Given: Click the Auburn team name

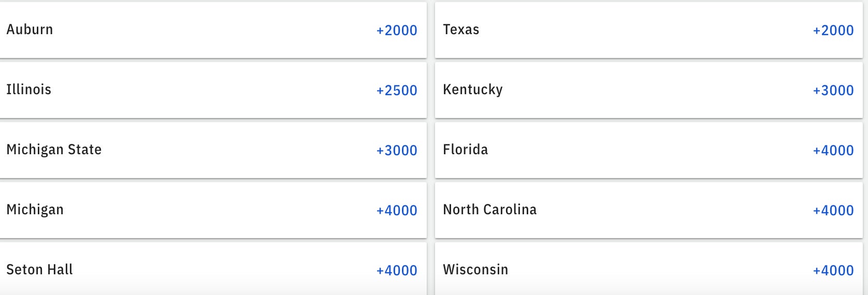Looking at the screenshot, I should [x=30, y=30].
